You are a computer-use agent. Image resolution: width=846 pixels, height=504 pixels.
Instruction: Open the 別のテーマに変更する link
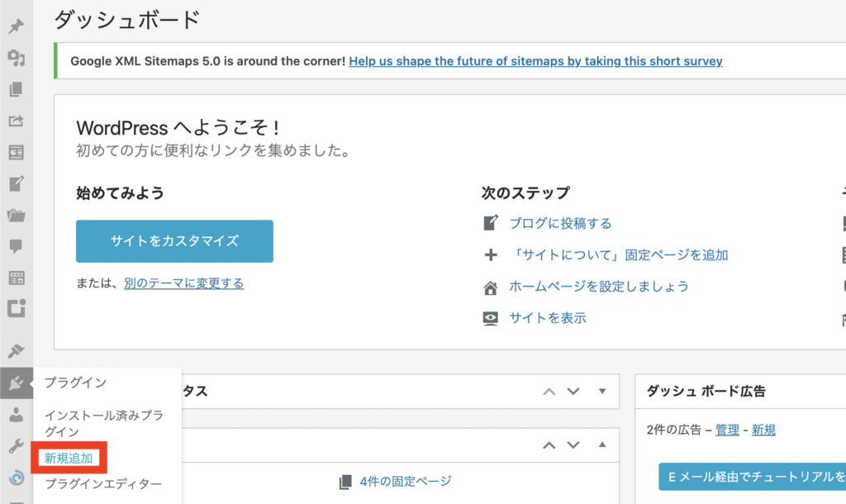pos(184,283)
